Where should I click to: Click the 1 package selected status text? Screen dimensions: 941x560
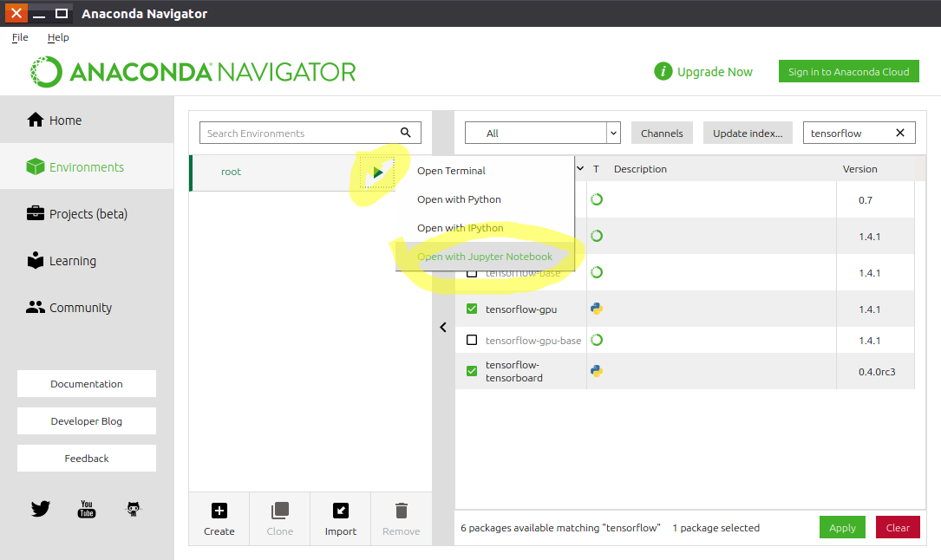[x=716, y=528]
